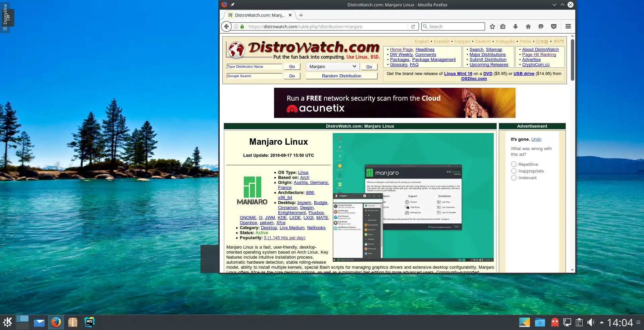
Task: Open the Arch link under Based on
Action: coord(305,178)
